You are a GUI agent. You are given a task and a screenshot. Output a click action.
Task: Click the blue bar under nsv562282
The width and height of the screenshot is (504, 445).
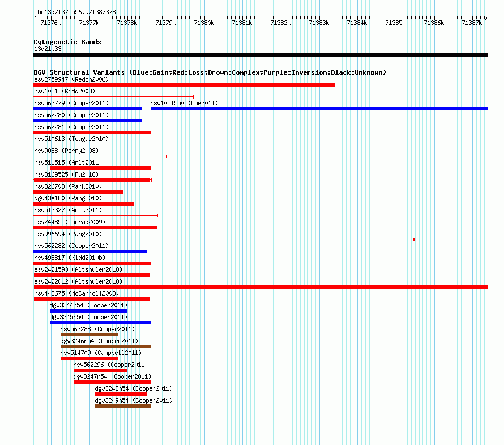[90, 251]
